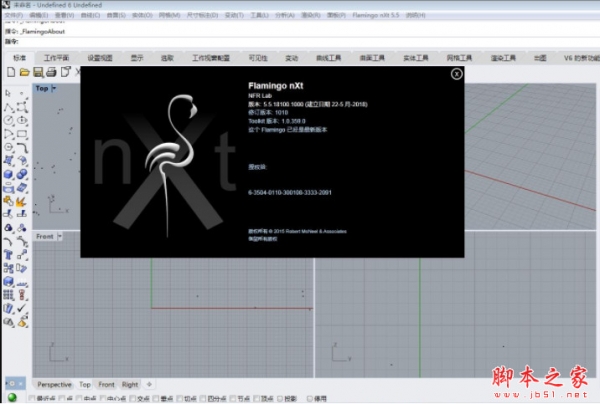600x404 pixels.
Task: Select the Circle tool
Action: 8,120
